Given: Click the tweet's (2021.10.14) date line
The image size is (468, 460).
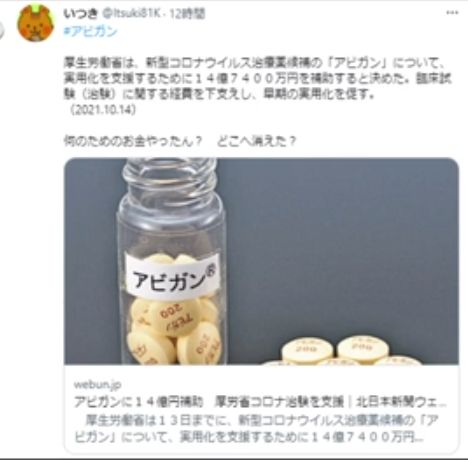Looking at the screenshot, I should tap(102, 110).
